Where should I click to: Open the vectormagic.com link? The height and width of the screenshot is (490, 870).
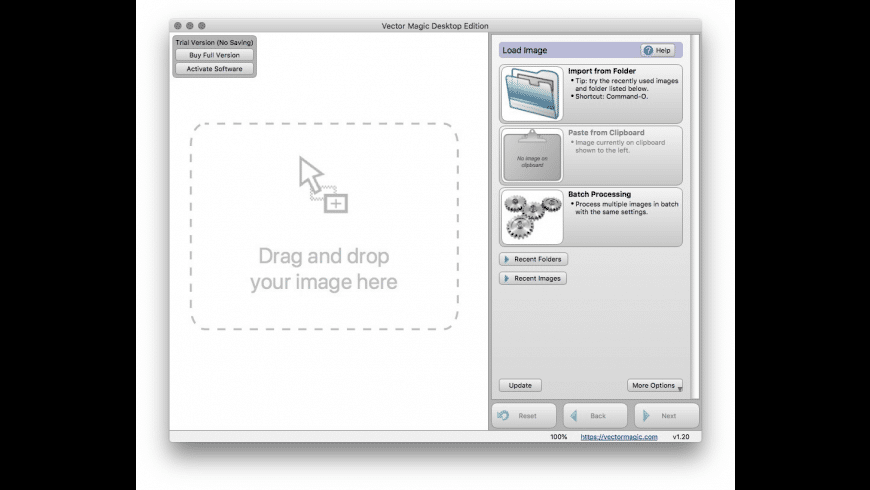click(x=619, y=437)
